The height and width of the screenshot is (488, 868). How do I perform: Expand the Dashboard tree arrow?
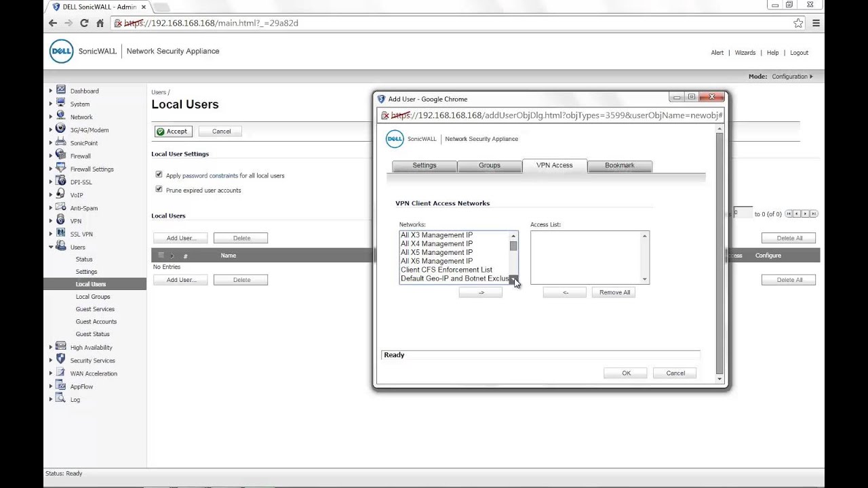[50, 91]
